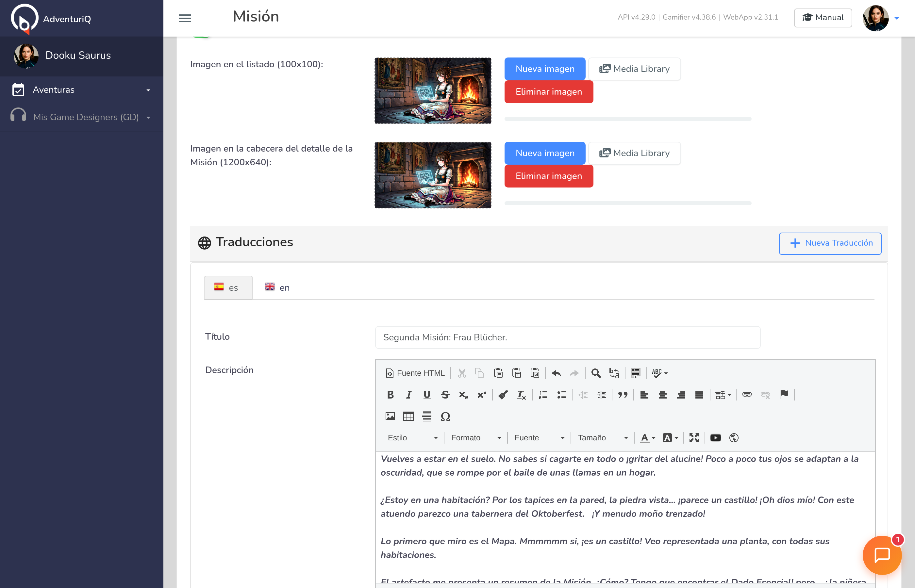Click the Paste icon in editor toolbar
This screenshot has width=915, height=588.
(498, 373)
